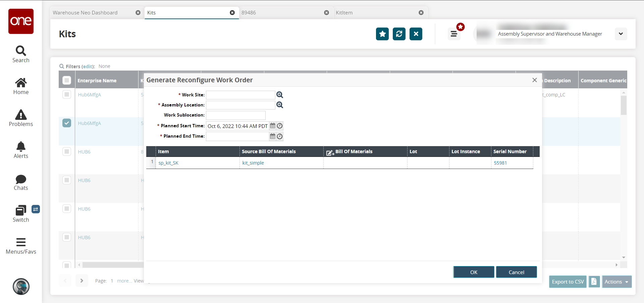Viewport: 644px width, 303px height.
Task: Open calendar picker for Planned Start Time
Action: pos(273,126)
